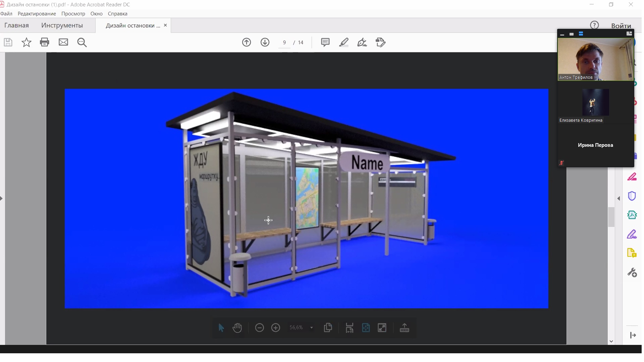Open the Редактирование menu
This screenshot has height=362, width=644.
[x=37, y=14]
